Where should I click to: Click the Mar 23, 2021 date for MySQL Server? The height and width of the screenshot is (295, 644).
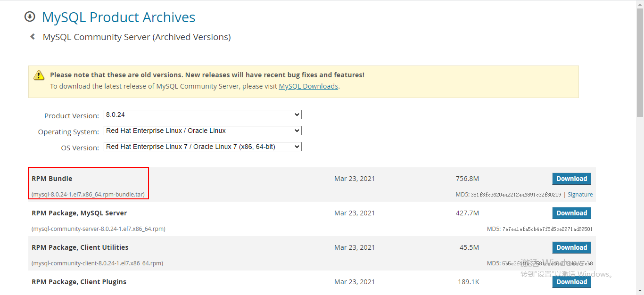coord(355,213)
